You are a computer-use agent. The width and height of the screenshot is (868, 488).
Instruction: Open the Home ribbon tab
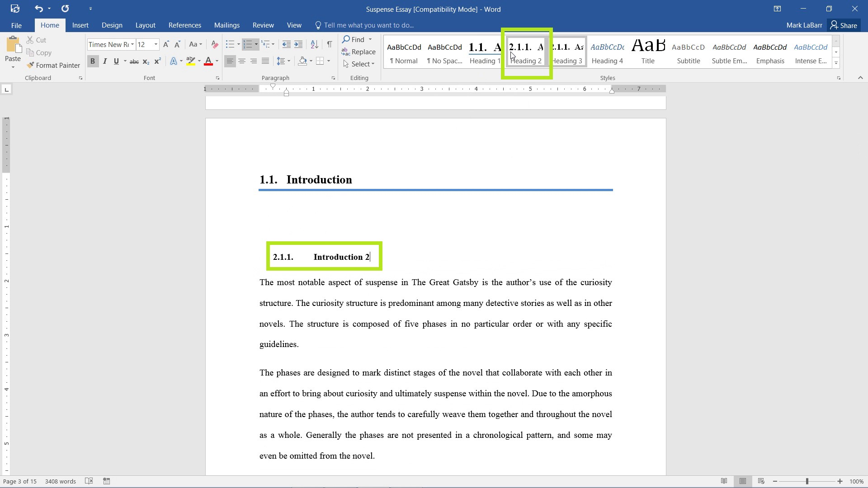tap(50, 25)
